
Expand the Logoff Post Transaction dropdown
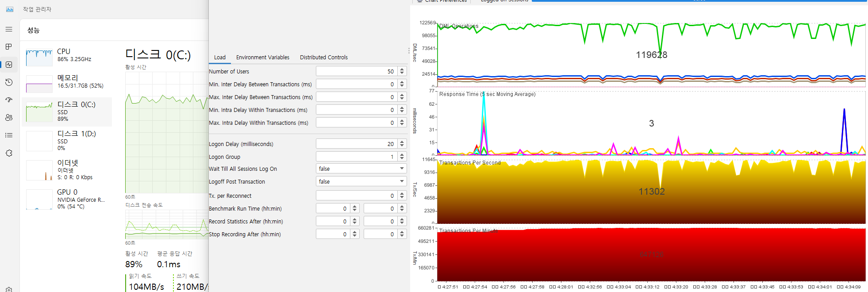click(x=402, y=181)
